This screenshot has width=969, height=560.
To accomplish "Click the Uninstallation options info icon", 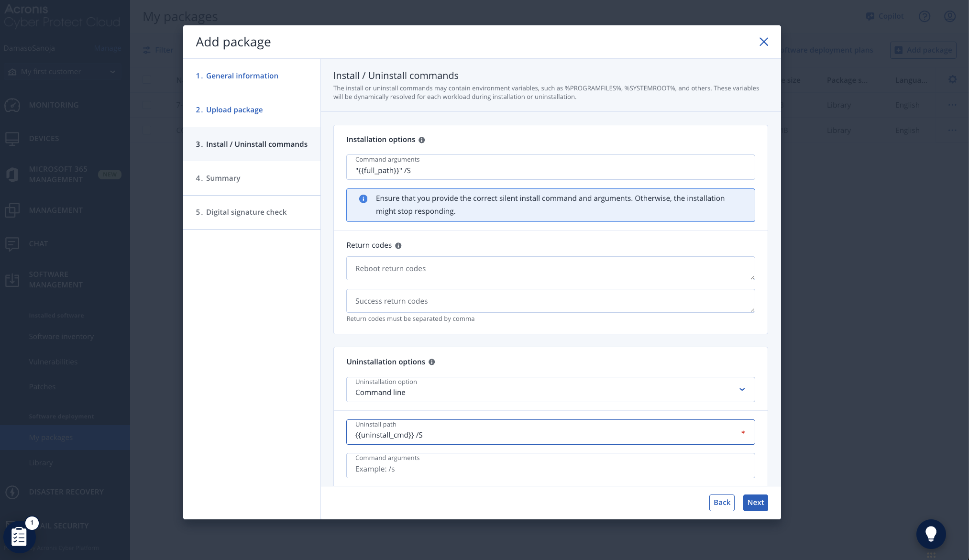I will click(431, 362).
